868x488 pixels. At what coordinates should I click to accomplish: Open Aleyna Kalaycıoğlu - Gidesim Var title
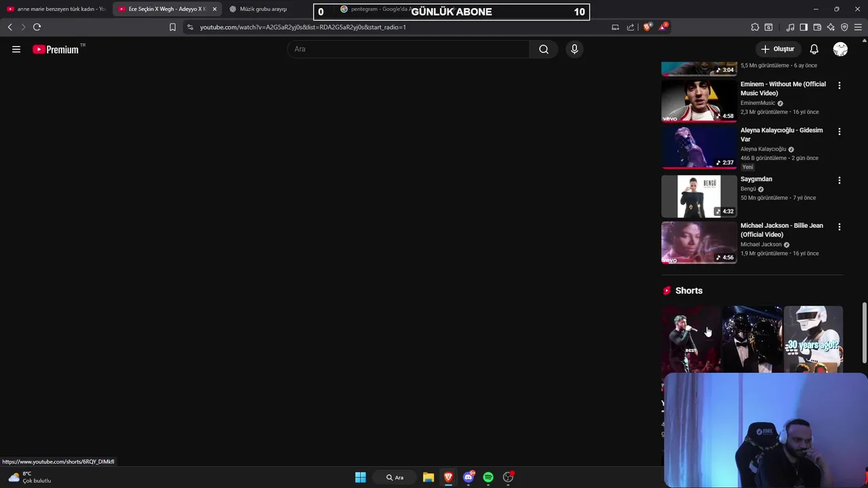point(781,134)
